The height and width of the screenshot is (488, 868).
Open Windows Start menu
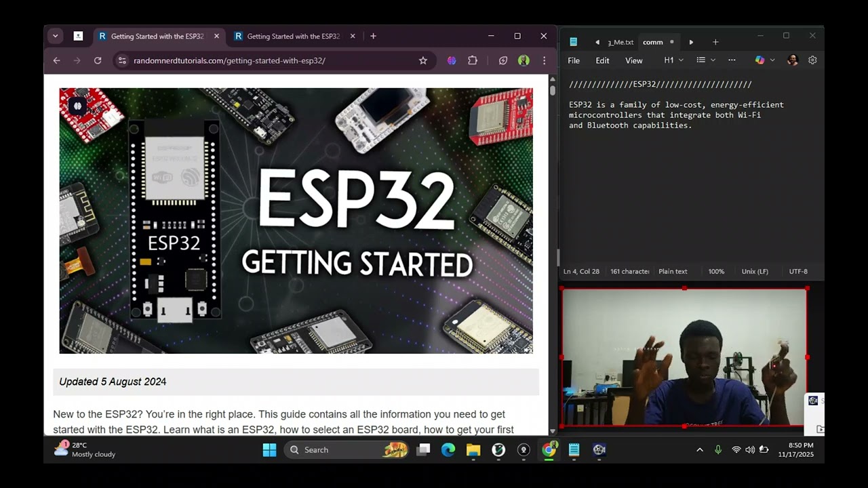269,450
